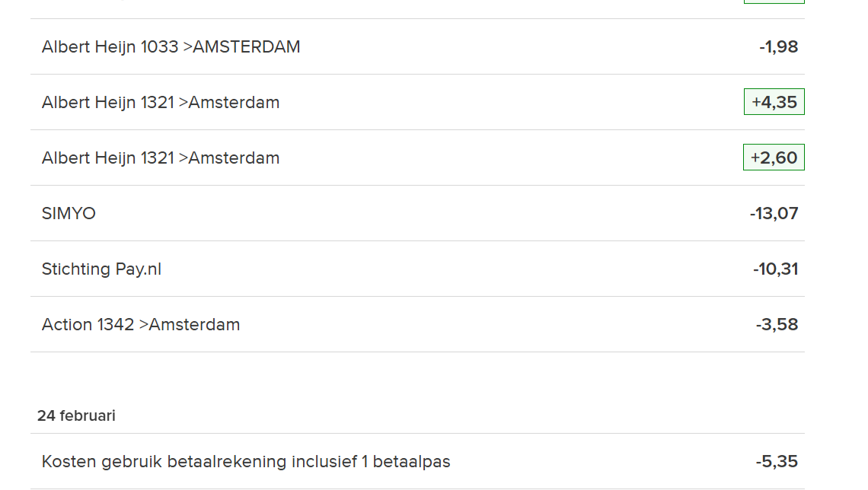Open Kosten gebruik betaalrekening transaction
Image resolution: width=868 pixels, height=490 pixels.
coord(246,462)
